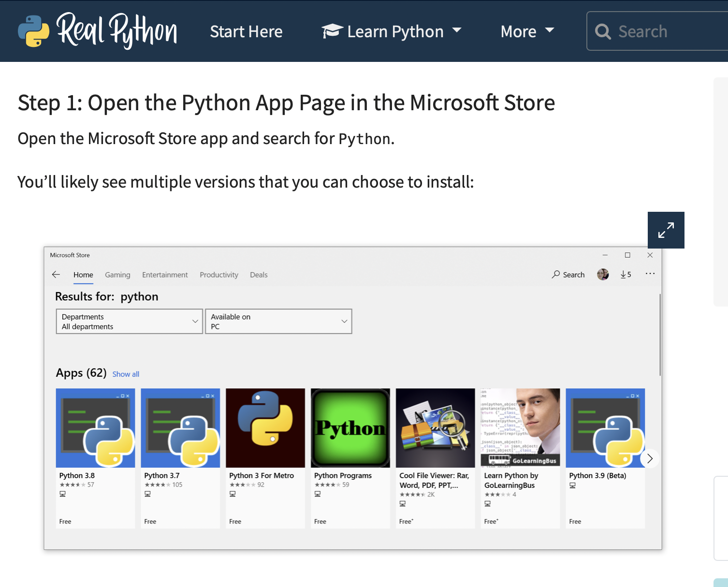The image size is (728, 587).
Task: Click the star rating with 59 reviews
Action: tap(332, 485)
